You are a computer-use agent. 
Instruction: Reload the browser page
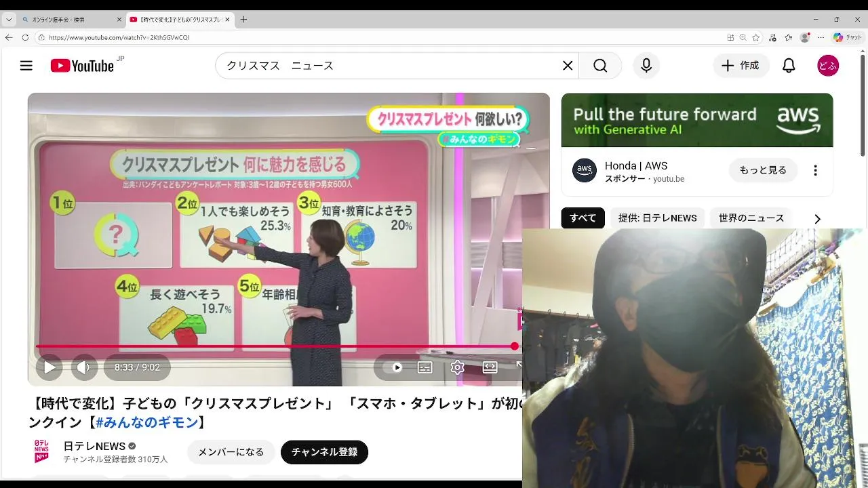(x=25, y=37)
